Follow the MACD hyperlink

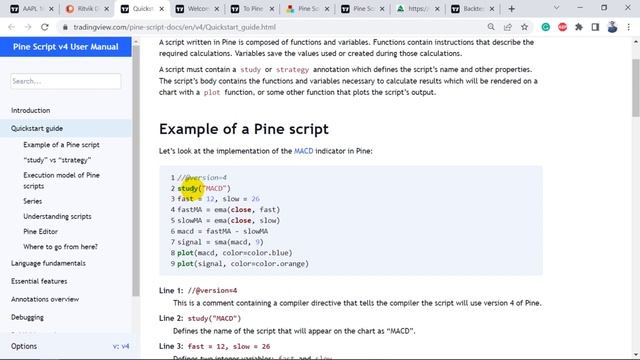[304, 151]
